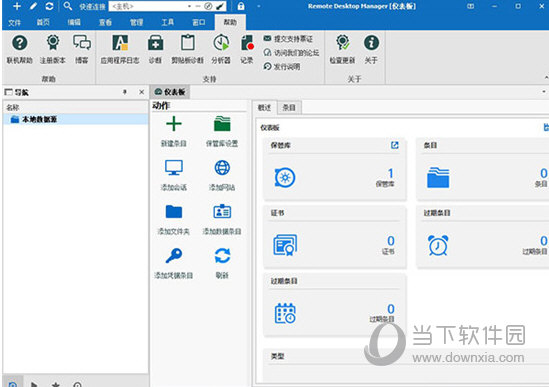This screenshot has width=549, height=387.
Task: Select the 帮助 help ribbon tab
Action: pos(230,22)
